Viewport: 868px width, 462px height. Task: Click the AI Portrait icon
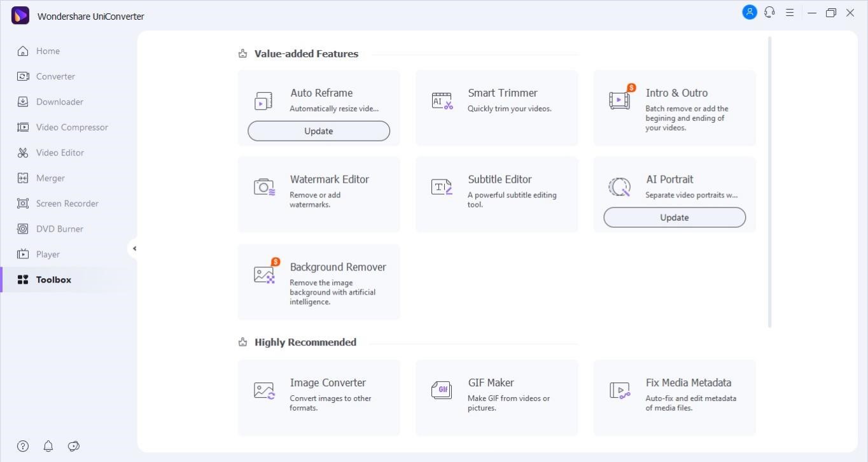click(620, 187)
